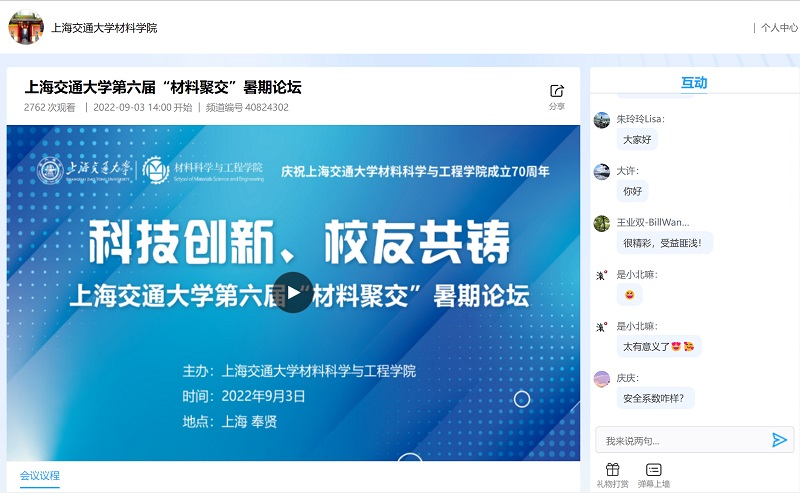Click avatar of 朱玲玲Lisa
This screenshot has width=800, height=493.
click(602, 120)
